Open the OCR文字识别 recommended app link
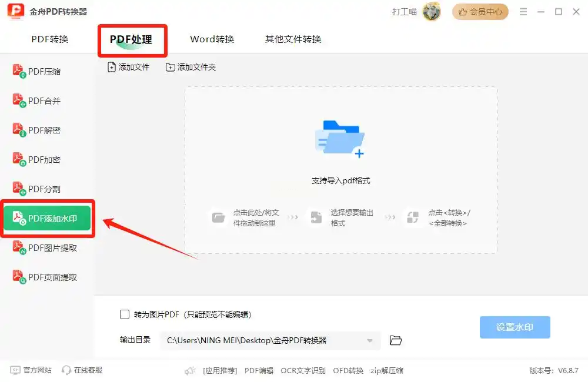The width and height of the screenshot is (588, 382). click(x=303, y=370)
